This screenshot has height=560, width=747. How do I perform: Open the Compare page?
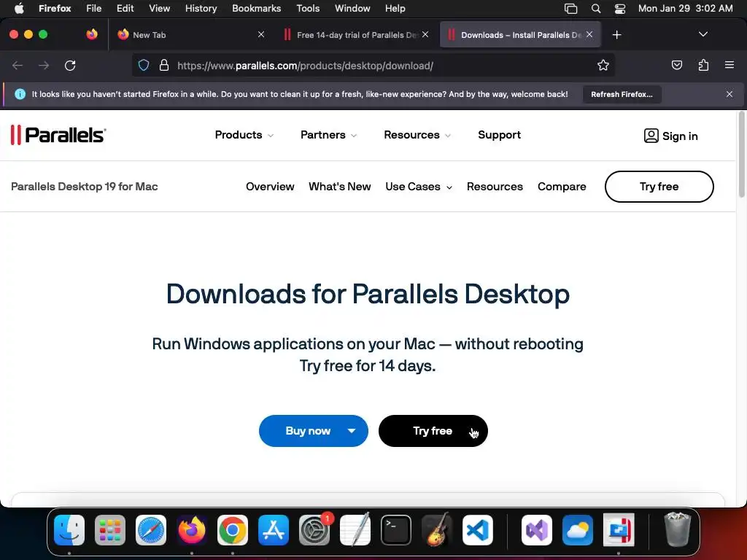tap(562, 187)
